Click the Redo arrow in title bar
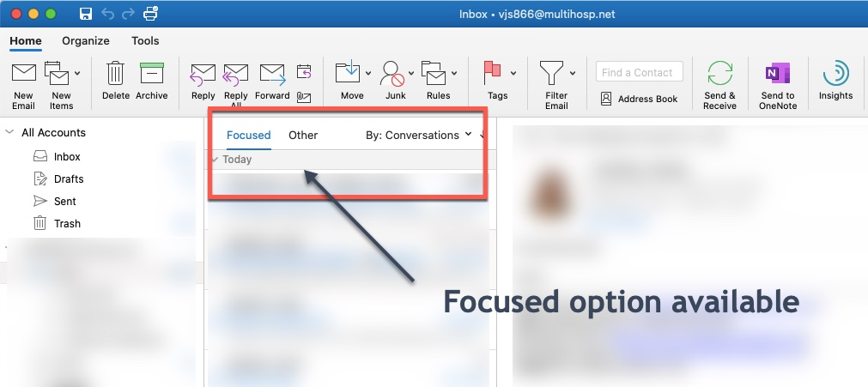The height and width of the screenshot is (387, 868). [x=129, y=14]
